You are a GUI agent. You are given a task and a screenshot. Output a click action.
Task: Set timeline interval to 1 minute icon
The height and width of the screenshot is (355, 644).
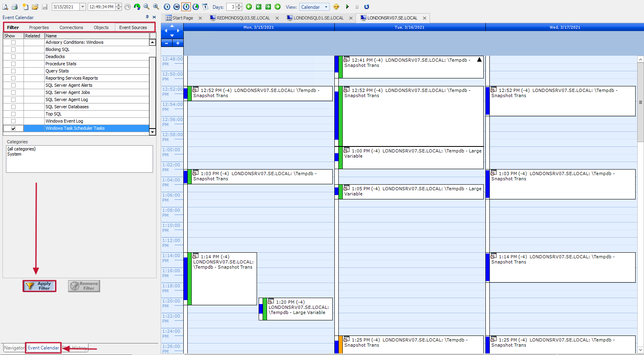167,7
